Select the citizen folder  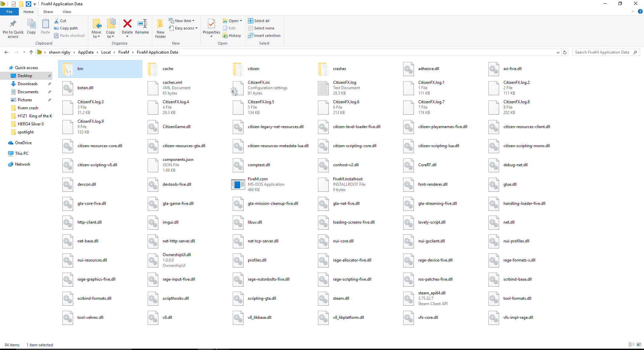(253, 69)
